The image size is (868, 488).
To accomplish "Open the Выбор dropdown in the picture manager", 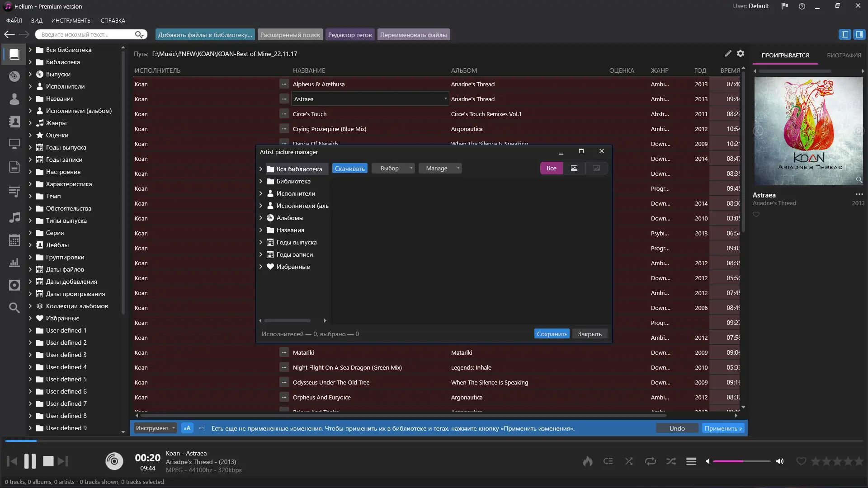I will coord(392,168).
